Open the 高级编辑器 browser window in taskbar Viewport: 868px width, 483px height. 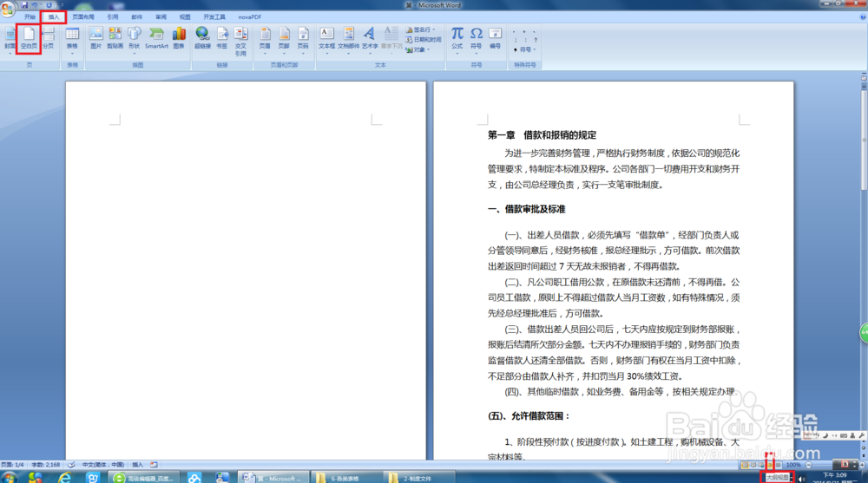pos(143,478)
